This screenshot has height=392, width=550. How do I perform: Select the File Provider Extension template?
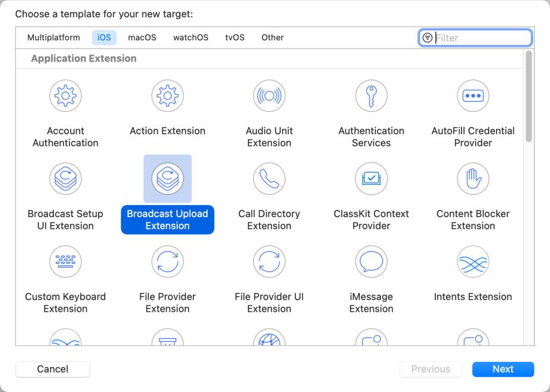[x=167, y=276]
